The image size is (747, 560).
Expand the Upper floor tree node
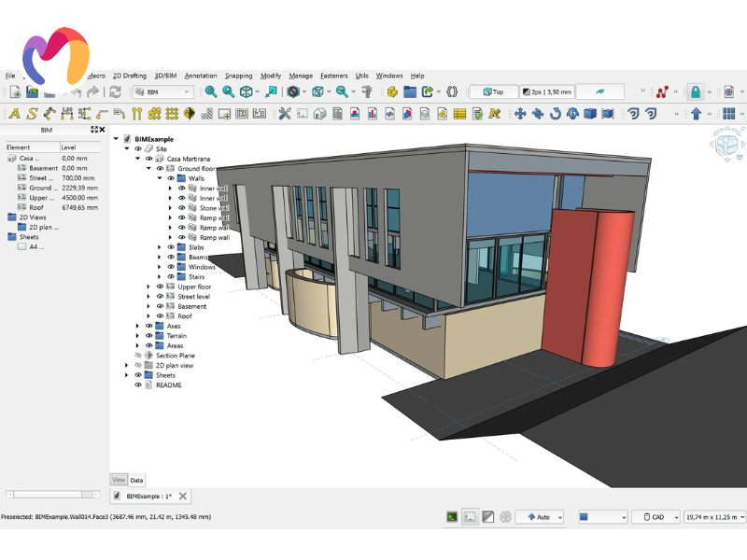[x=148, y=287]
